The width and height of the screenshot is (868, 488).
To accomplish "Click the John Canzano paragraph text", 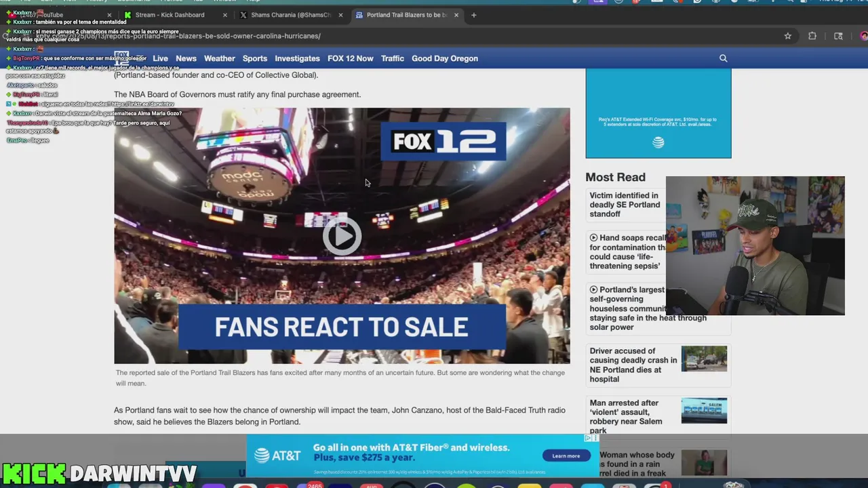I will click(341, 415).
